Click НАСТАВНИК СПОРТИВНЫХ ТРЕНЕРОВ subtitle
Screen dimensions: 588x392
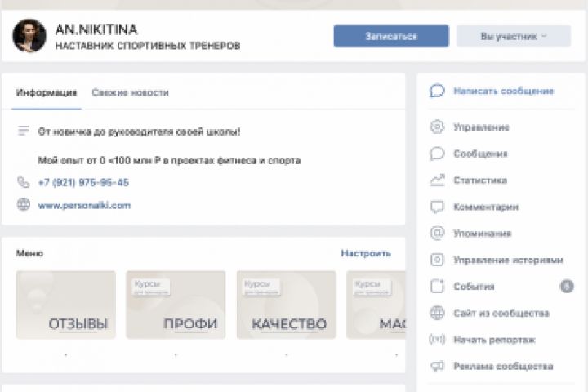[147, 46]
